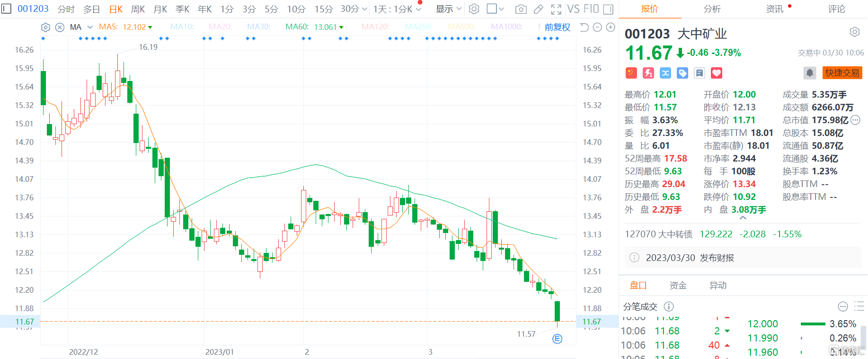Add stock to favorites heart icon
This screenshot has width=868, height=359.
(x=717, y=73)
